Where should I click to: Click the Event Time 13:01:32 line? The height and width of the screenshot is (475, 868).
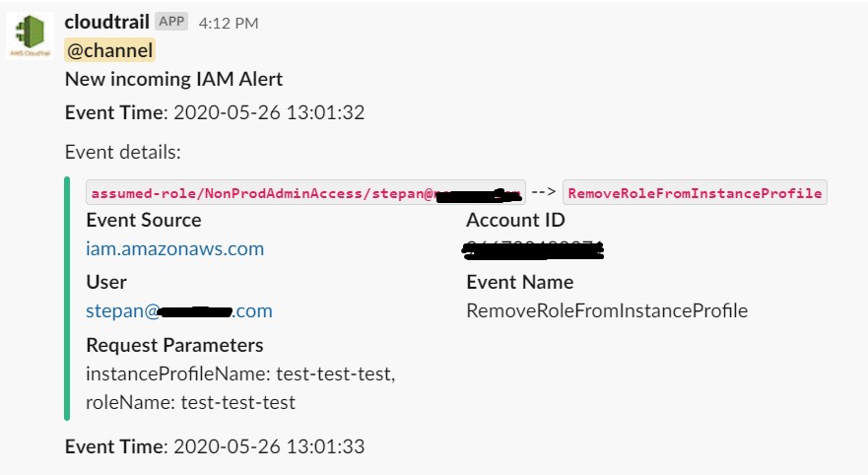coord(215,112)
